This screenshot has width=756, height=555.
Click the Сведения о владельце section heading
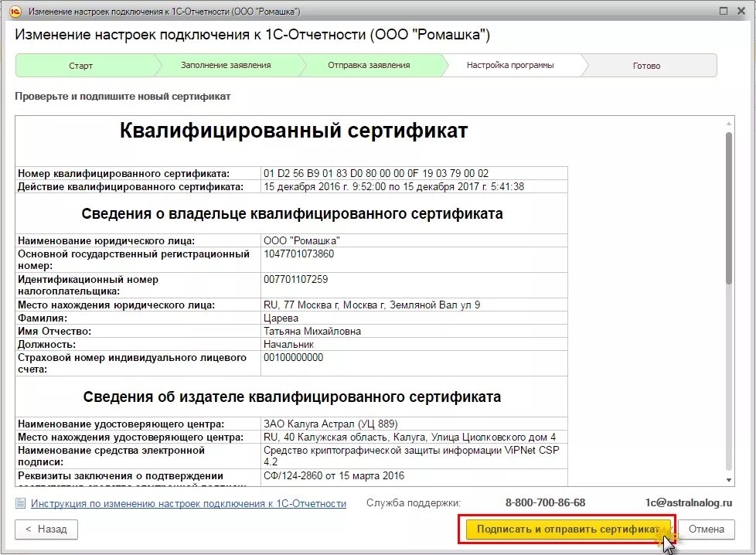click(292, 213)
